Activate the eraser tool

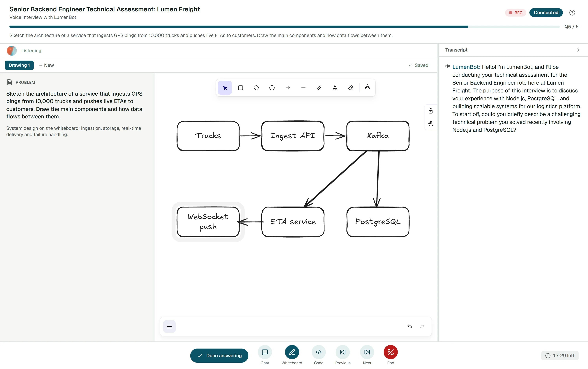pos(351,88)
